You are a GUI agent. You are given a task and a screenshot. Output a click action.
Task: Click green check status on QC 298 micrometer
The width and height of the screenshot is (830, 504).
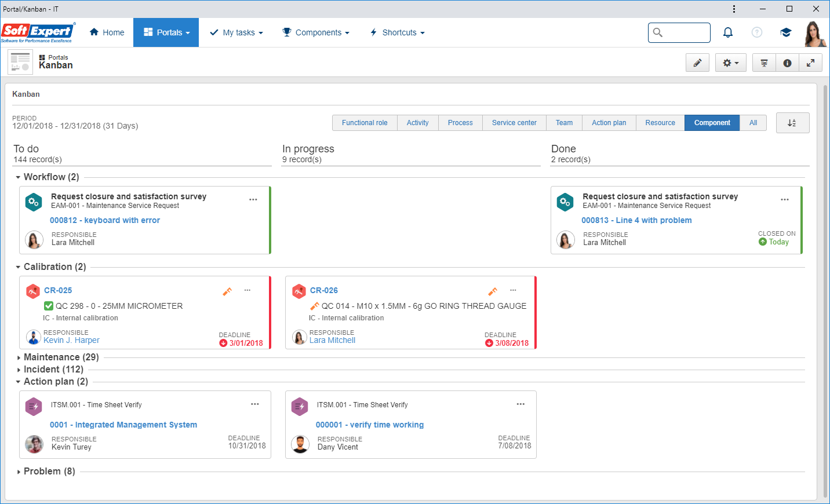click(x=49, y=306)
